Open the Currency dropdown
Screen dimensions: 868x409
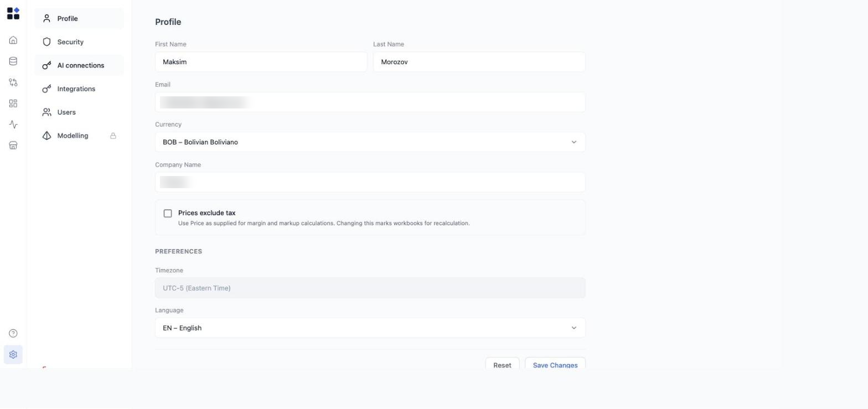coord(370,142)
